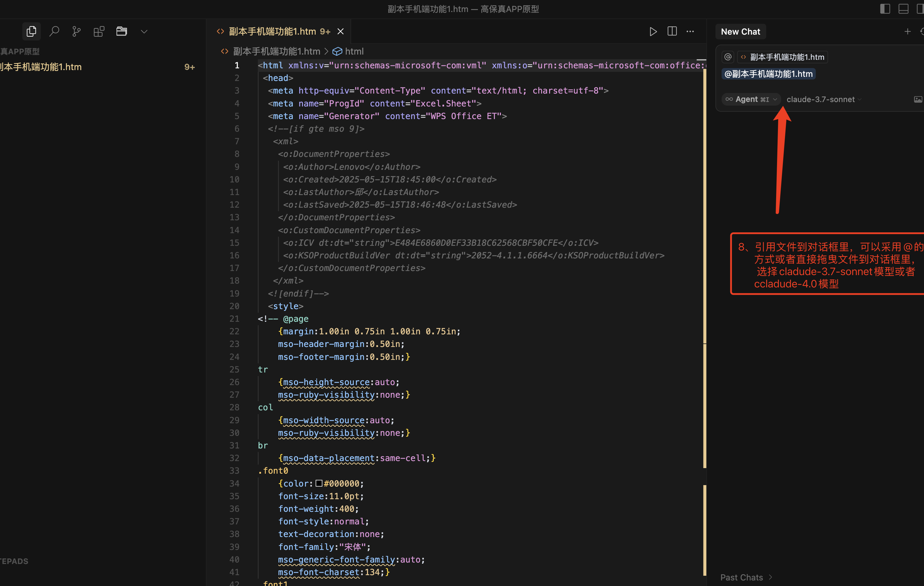The height and width of the screenshot is (586, 924).
Task: Open the Extensions blocks icon
Action: tap(99, 31)
